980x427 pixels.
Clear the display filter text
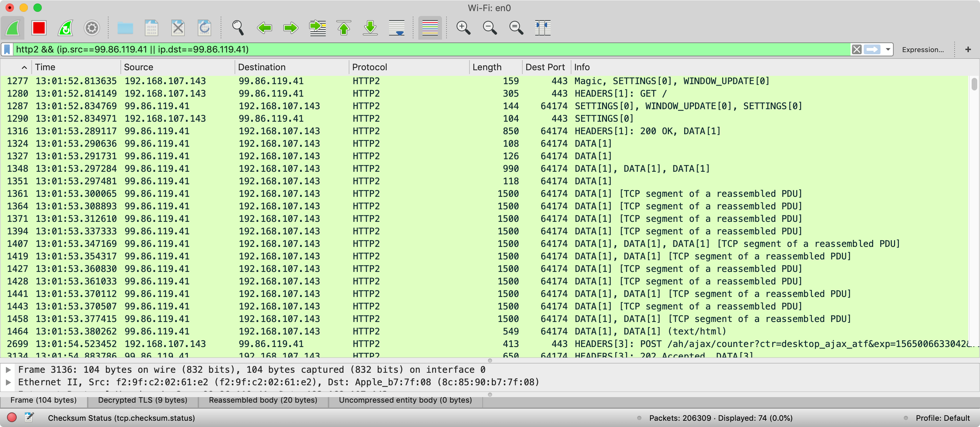(x=856, y=49)
